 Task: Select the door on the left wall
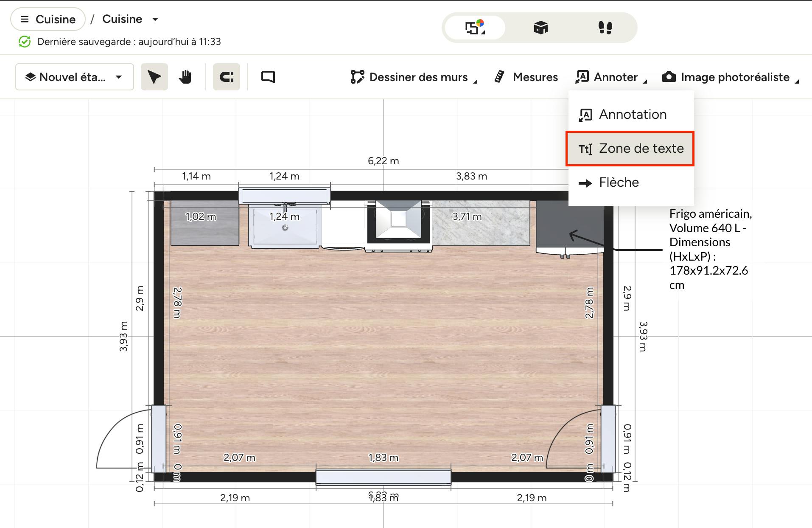pos(159,439)
